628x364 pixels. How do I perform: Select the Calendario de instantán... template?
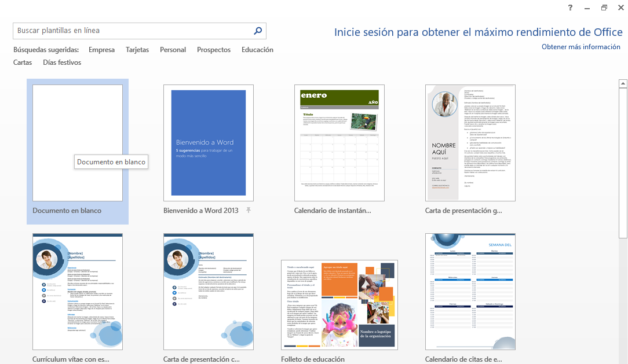[x=339, y=142]
